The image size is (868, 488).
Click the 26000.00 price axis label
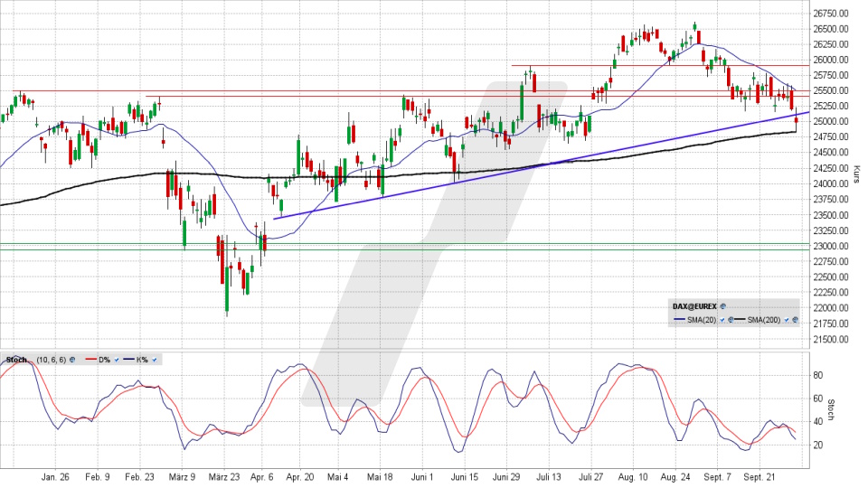click(x=831, y=60)
